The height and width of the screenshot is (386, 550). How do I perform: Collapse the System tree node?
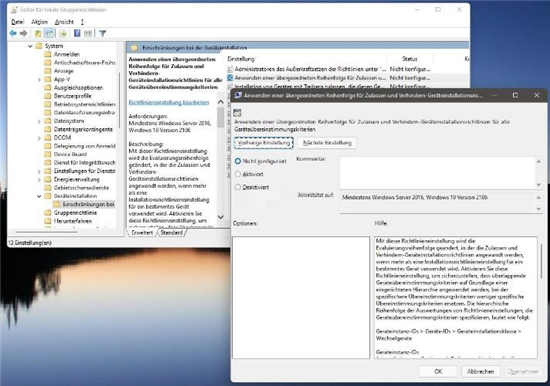30,46
